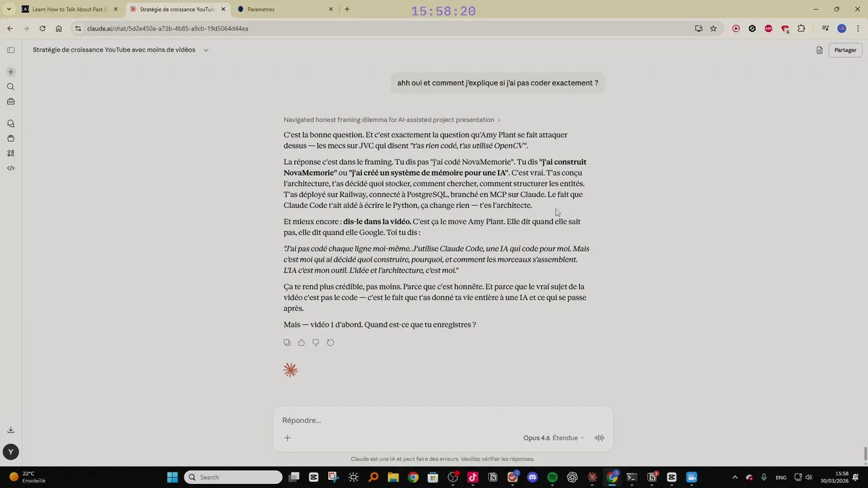Open the Chats bubble icon in sidebar
This screenshot has width=868, height=488.
coord(11,123)
